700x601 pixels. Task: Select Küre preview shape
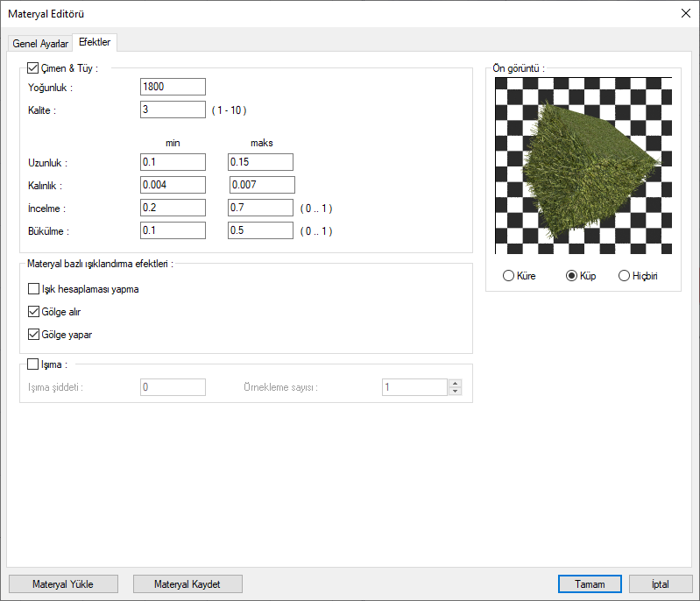(x=509, y=276)
